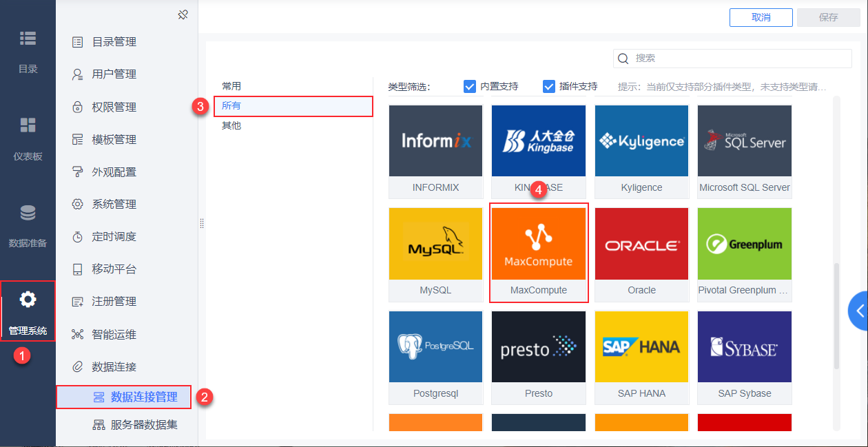Select the 其他 category
The height and width of the screenshot is (447, 868).
click(231, 126)
